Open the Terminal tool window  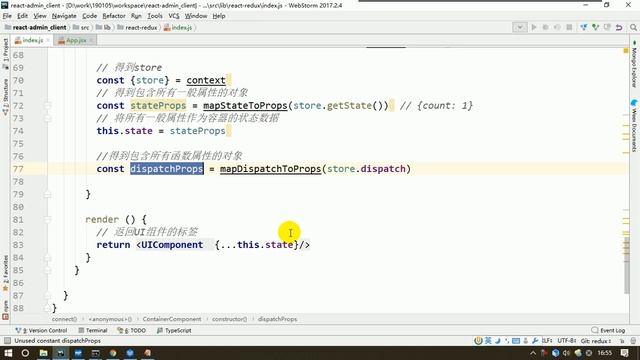pos(93,330)
